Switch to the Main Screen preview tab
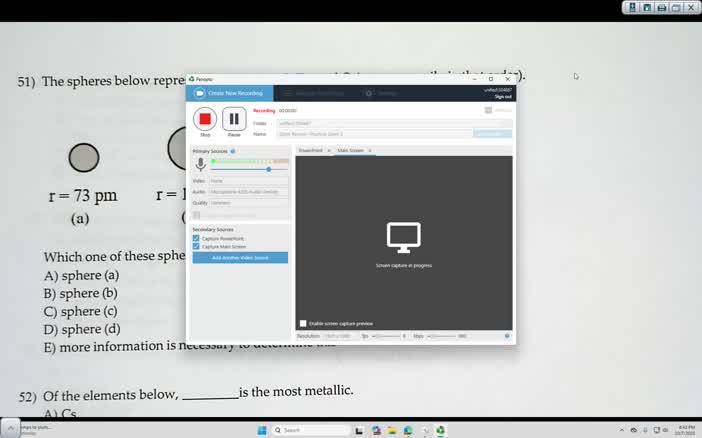Image resolution: width=702 pixels, height=438 pixels. coord(351,150)
